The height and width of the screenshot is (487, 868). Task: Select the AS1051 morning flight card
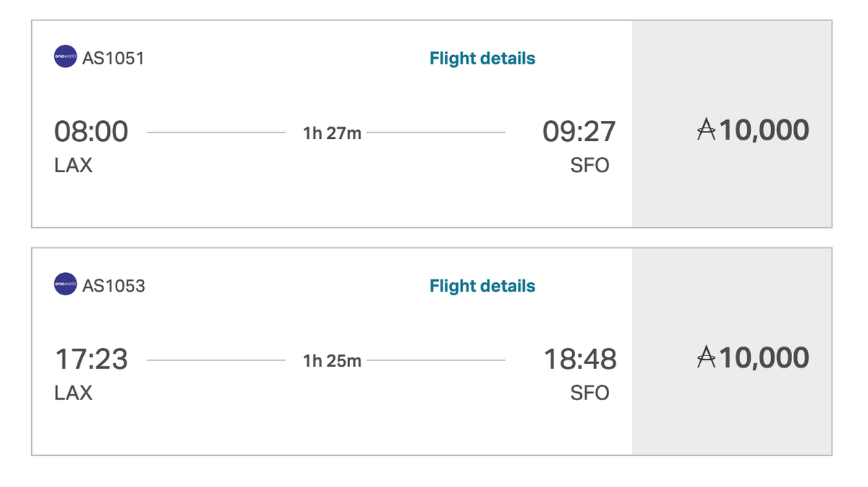pyautogui.click(x=325, y=123)
